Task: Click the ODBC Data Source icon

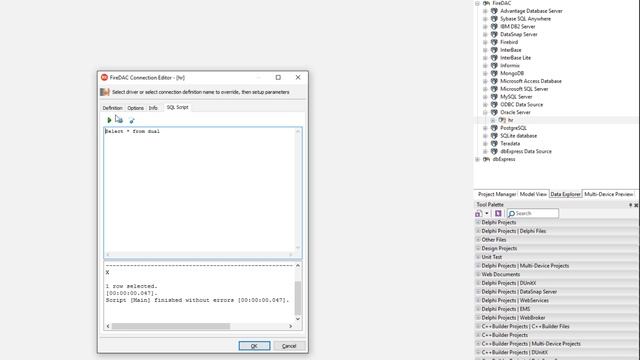Action: tap(494, 104)
